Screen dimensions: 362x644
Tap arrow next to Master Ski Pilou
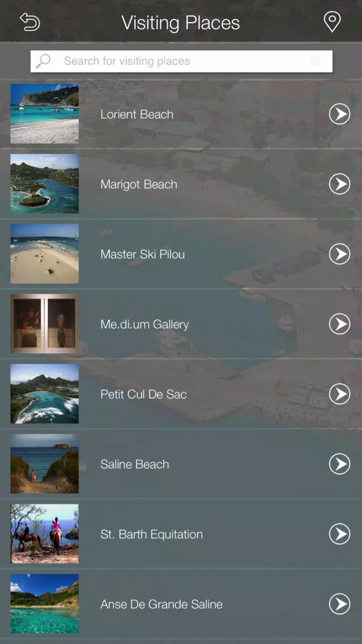pos(339,254)
